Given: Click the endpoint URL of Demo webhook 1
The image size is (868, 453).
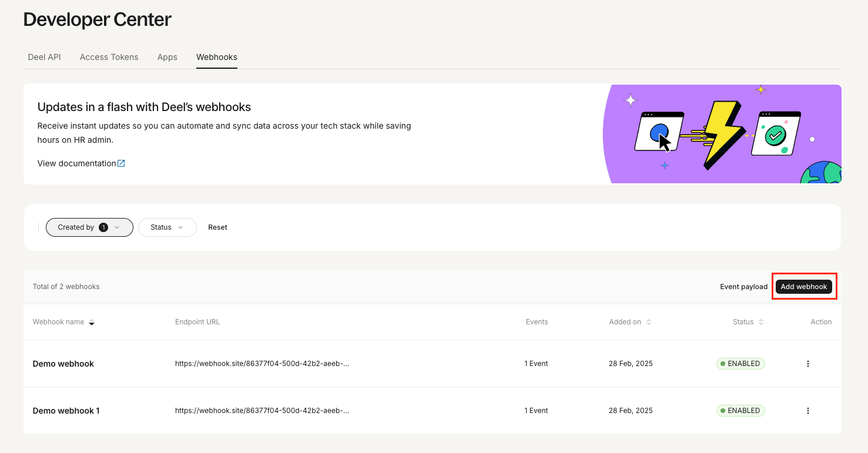Looking at the screenshot, I should pos(262,411).
